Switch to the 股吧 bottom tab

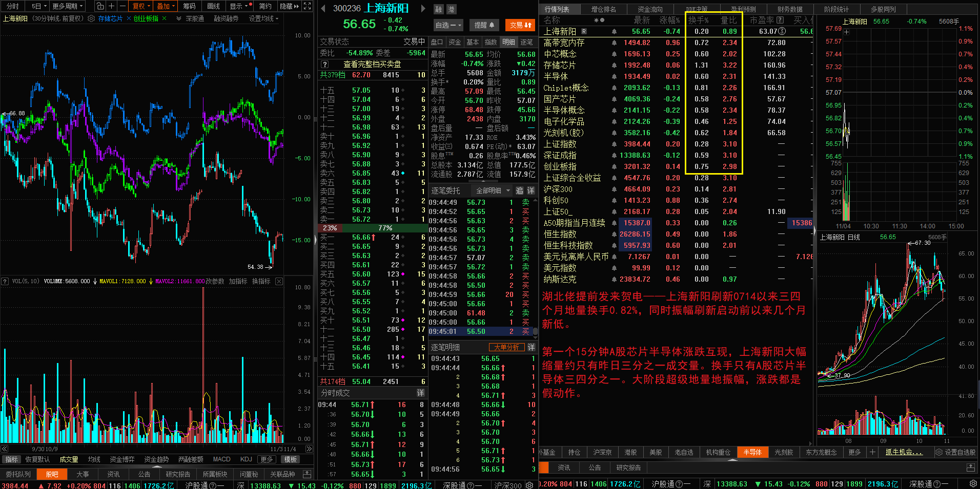click(52, 474)
